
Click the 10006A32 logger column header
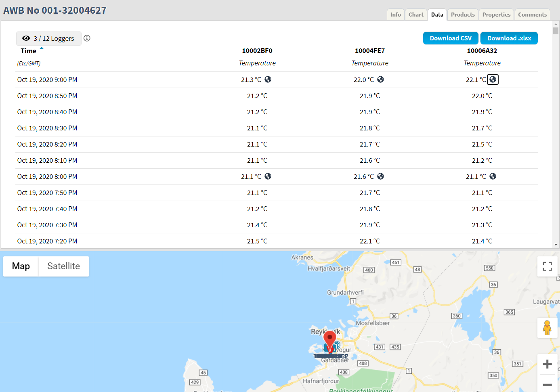(482, 51)
